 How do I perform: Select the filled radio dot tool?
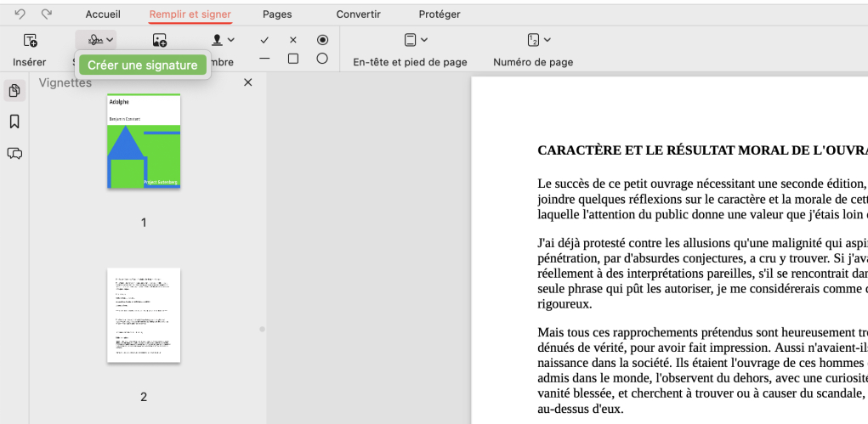[x=322, y=40]
